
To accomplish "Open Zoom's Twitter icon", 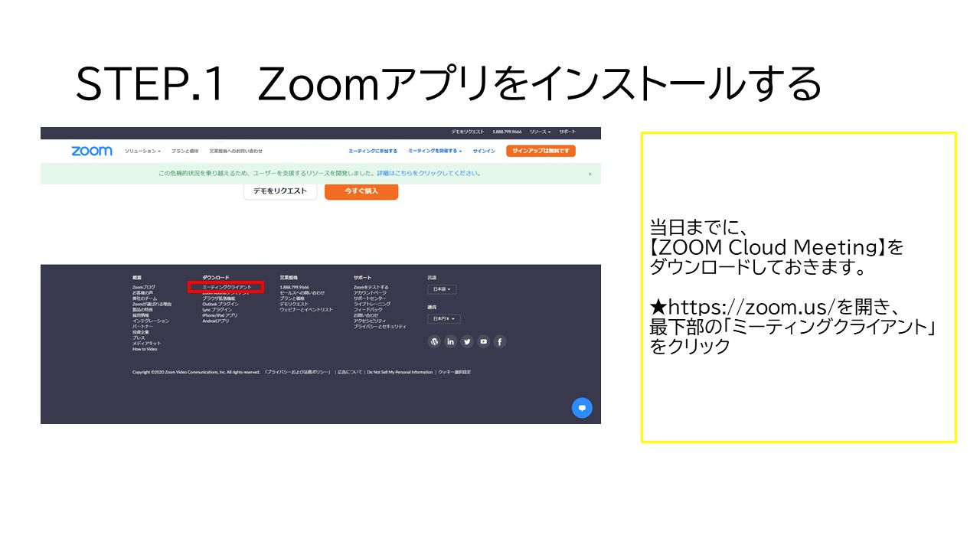I will tap(467, 341).
